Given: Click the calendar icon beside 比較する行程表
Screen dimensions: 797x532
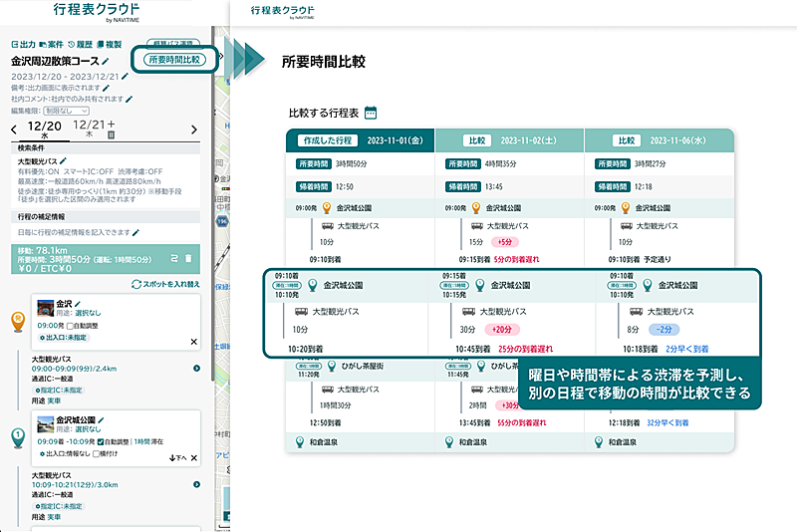Looking at the screenshot, I should 371,113.
